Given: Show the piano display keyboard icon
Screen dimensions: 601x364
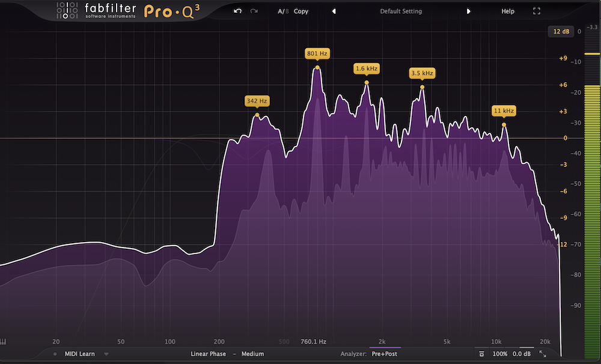Looking at the screenshot, I should (4, 341).
